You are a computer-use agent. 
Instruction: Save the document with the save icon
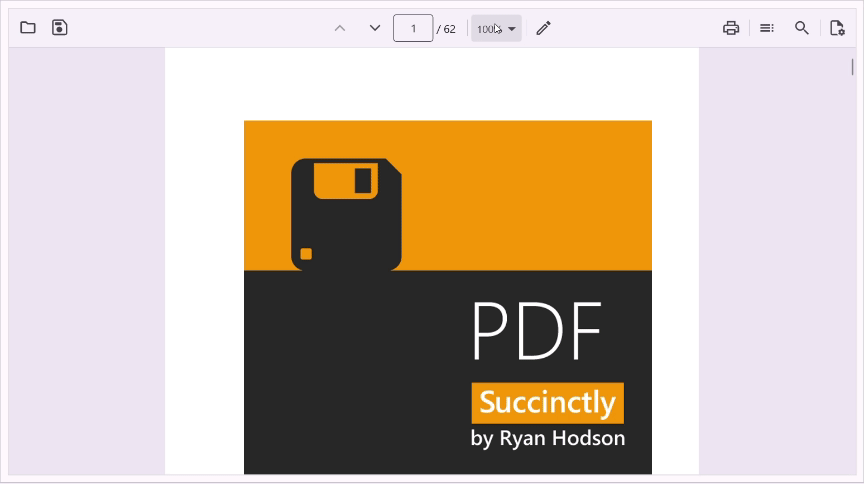pos(60,28)
